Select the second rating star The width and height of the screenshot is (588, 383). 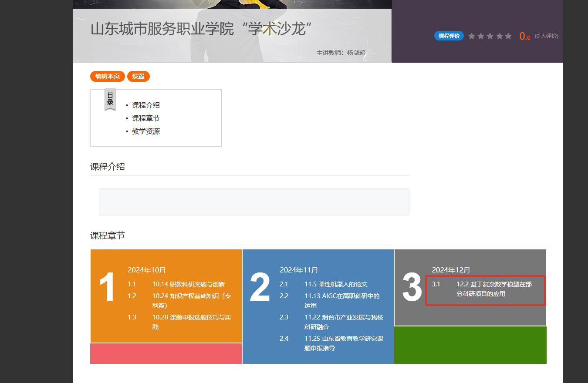click(481, 36)
